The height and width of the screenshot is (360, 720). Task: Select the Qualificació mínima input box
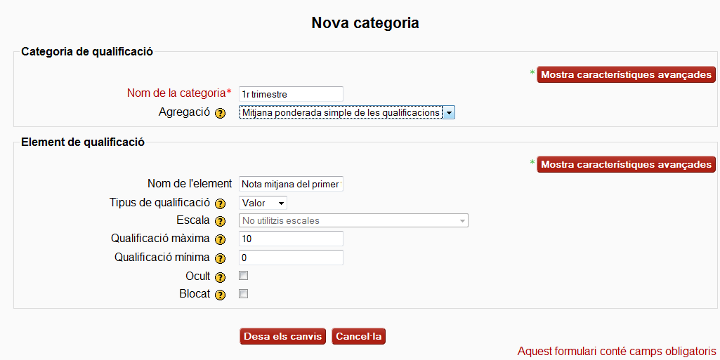pos(291,258)
